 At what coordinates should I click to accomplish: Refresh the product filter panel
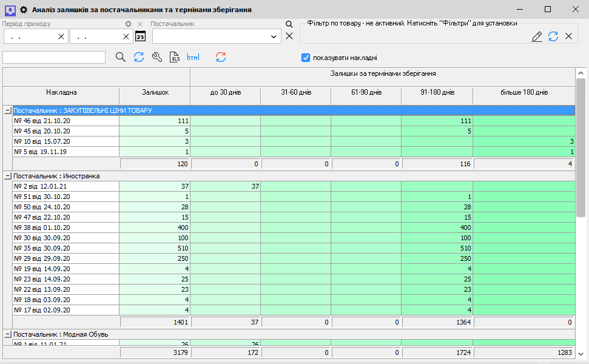[553, 36]
